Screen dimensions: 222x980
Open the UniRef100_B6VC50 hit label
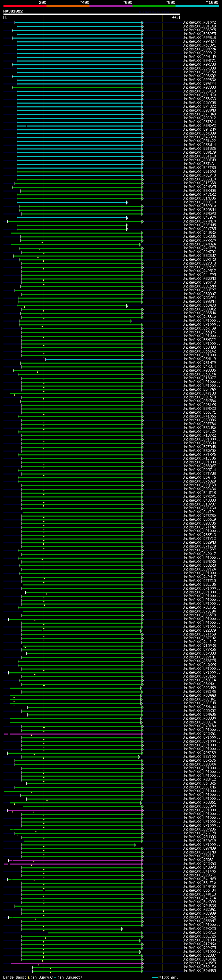(199, 72)
